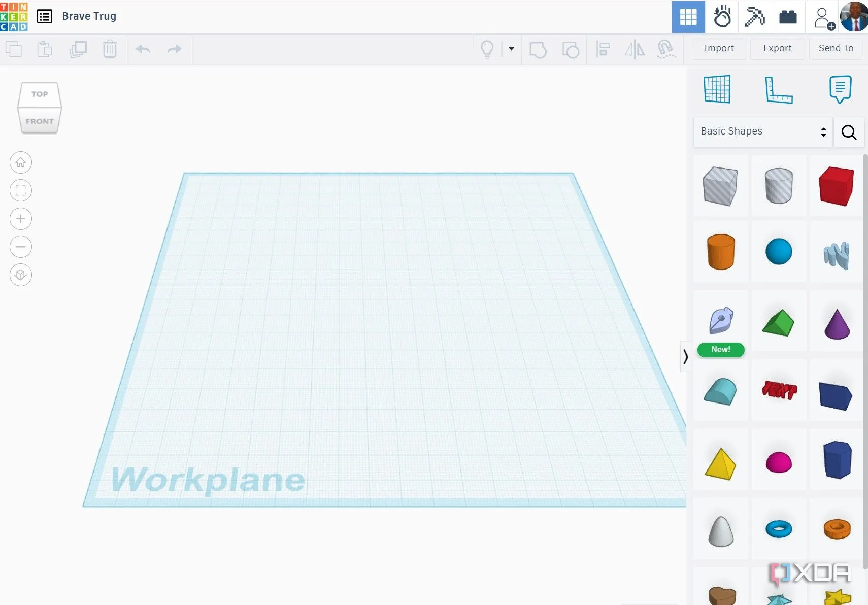Open the Bricks mode
This screenshot has width=868, height=605.
(x=788, y=17)
